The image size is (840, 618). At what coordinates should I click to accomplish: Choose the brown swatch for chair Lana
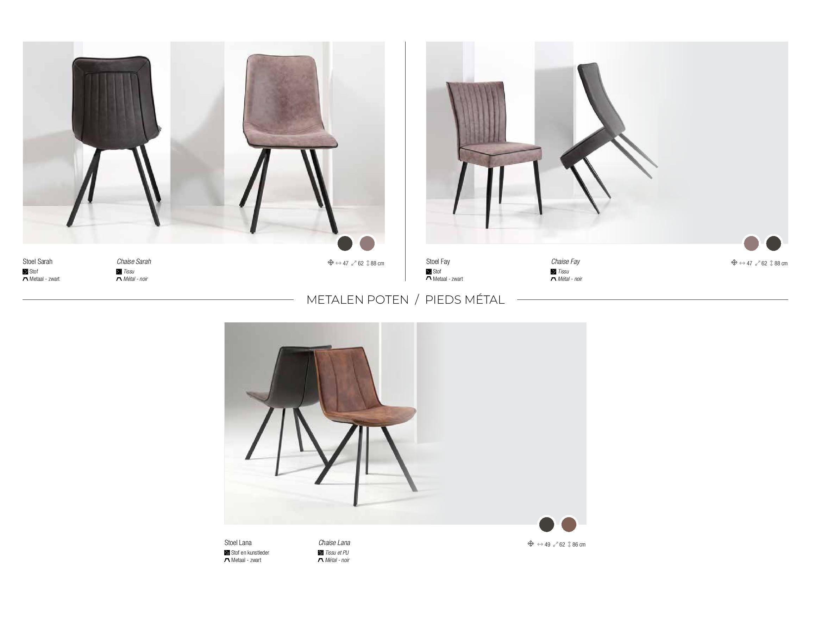(569, 525)
